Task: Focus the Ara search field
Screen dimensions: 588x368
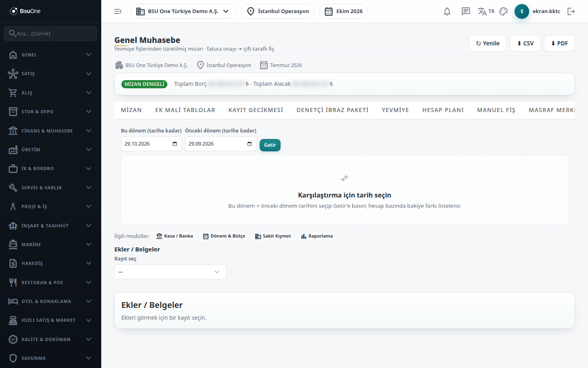Action: (51, 34)
